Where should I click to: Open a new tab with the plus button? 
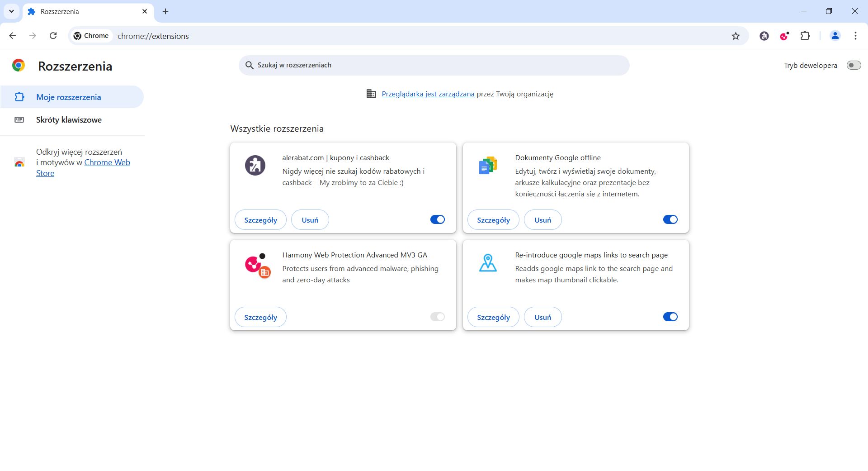(165, 11)
